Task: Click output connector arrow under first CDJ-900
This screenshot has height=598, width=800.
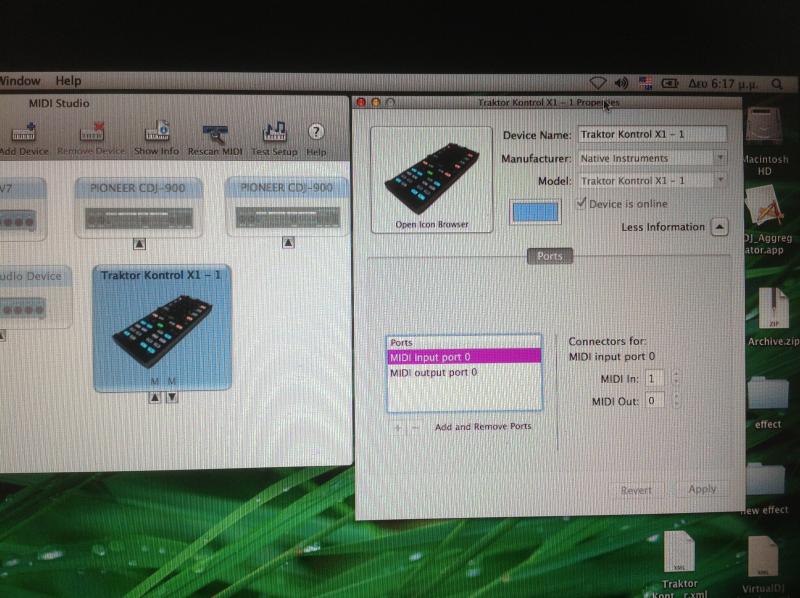Action: pyautogui.click(x=139, y=244)
